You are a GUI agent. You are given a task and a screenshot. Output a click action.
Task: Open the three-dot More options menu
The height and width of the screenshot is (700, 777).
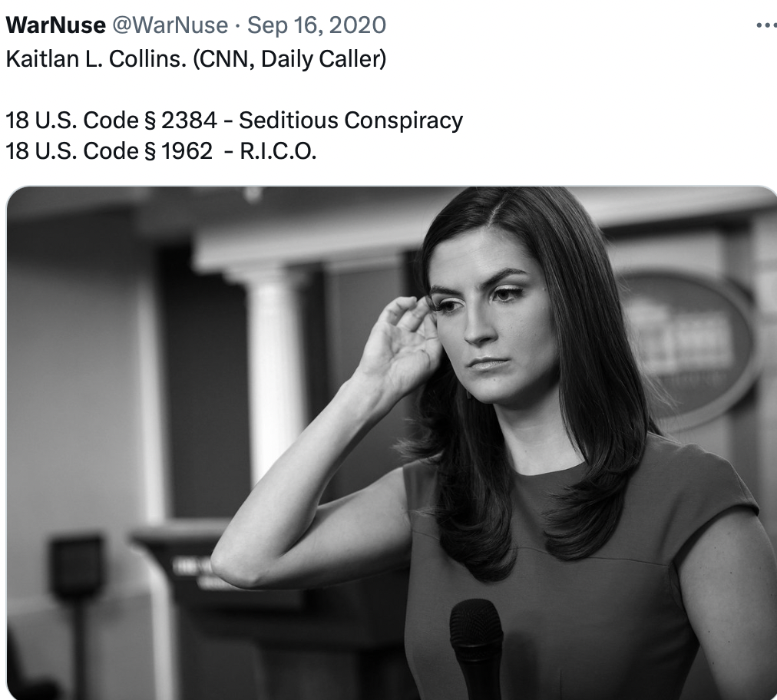(766, 25)
